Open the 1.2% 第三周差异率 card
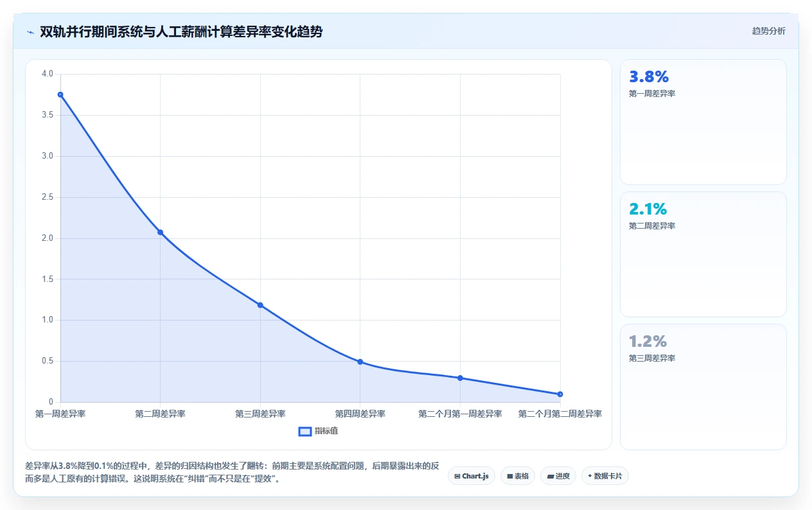 pyautogui.click(x=703, y=387)
